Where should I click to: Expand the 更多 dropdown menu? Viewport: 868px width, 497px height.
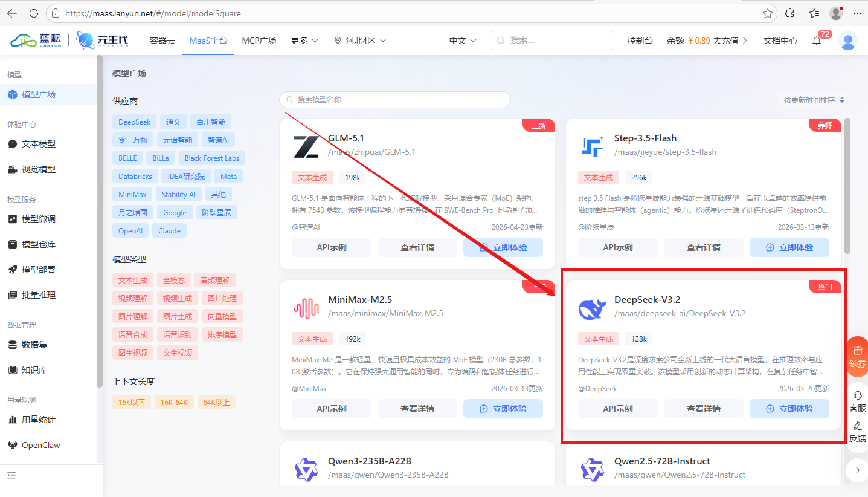(304, 41)
